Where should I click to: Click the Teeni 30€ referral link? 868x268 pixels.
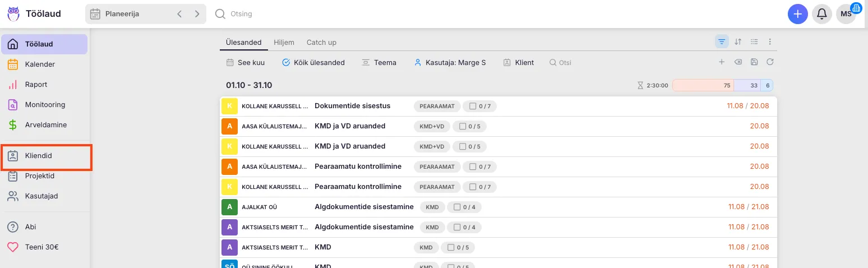click(x=41, y=247)
